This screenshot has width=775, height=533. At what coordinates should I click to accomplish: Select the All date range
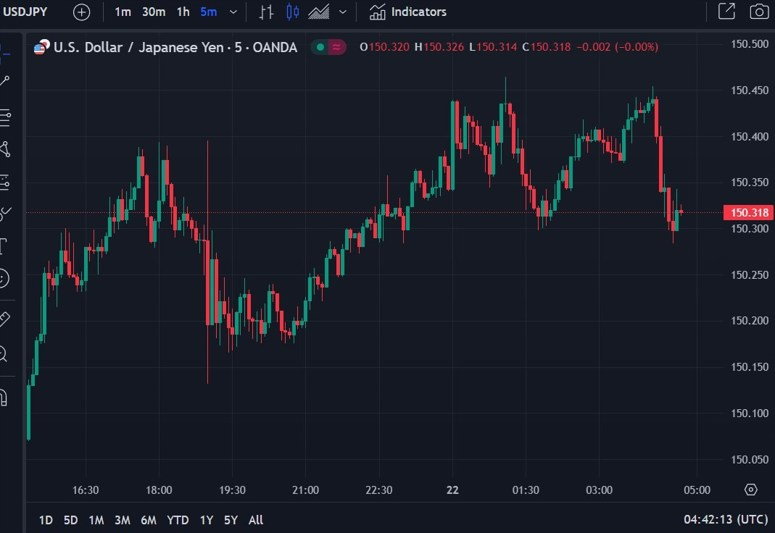256,520
